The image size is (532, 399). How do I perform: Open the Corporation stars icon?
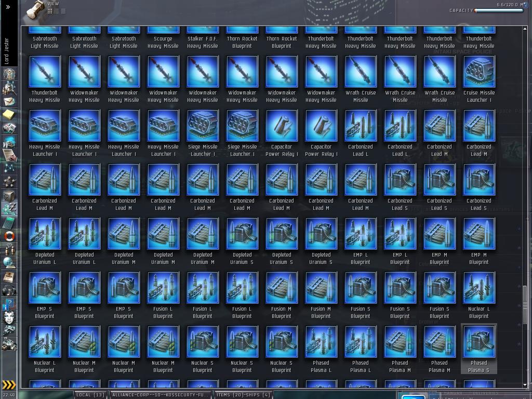tap(9, 182)
